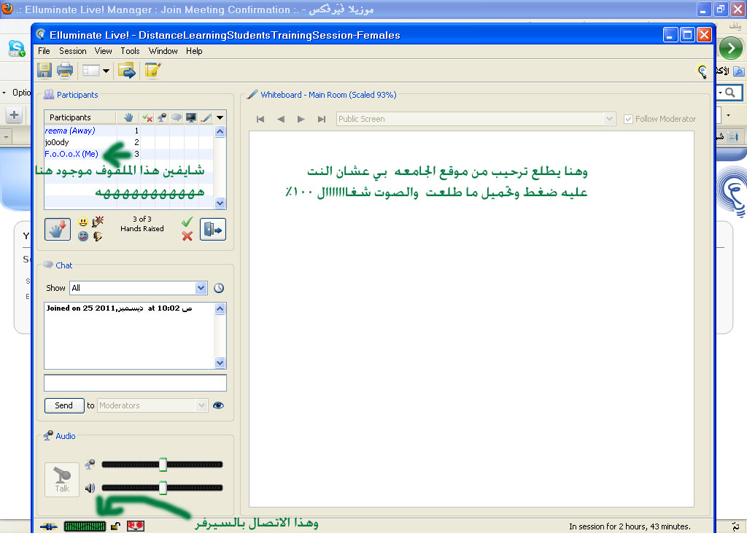Click the load file folder-arrow toolbar icon

pos(127,71)
